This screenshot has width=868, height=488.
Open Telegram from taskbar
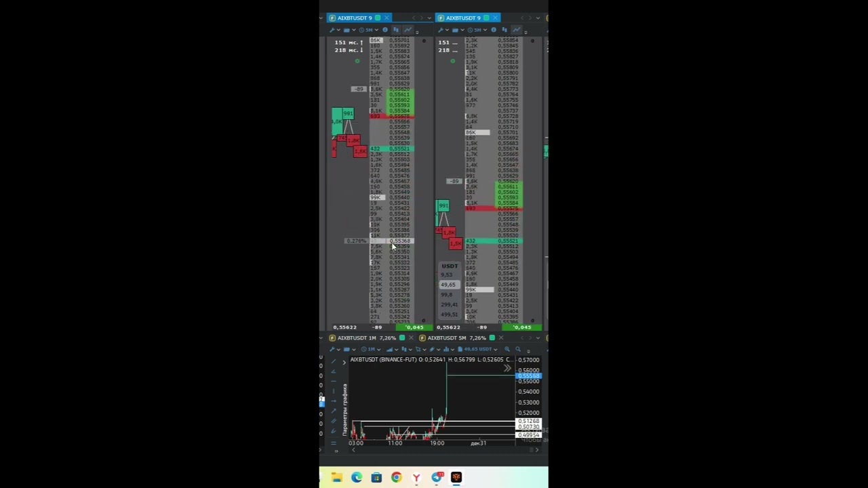[x=437, y=478]
